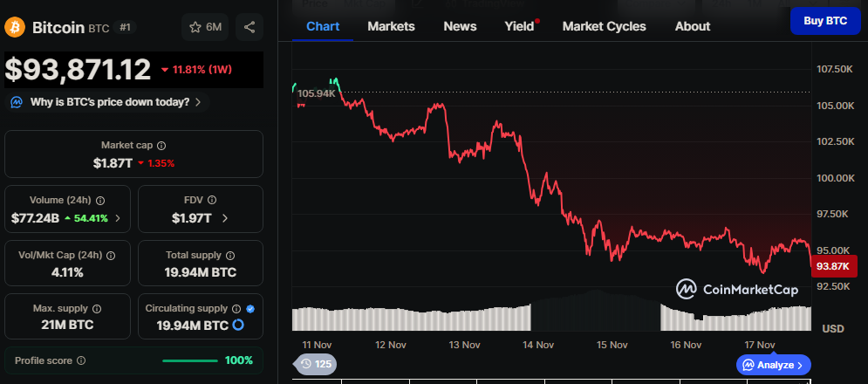Viewport: 868px width, 384px height.
Task: Open the share icon button
Action: point(249,27)
